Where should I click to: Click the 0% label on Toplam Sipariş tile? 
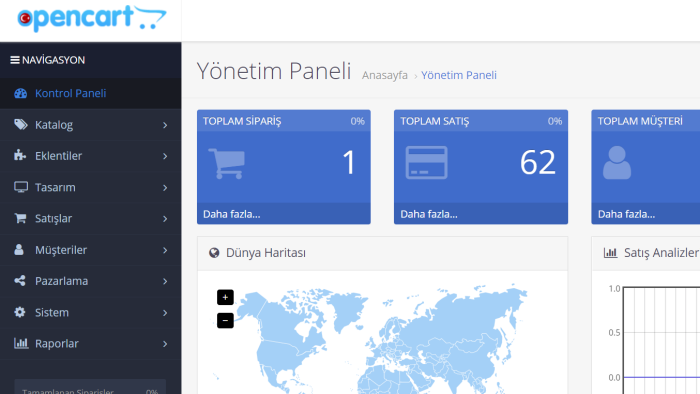[x=358, y=121]
